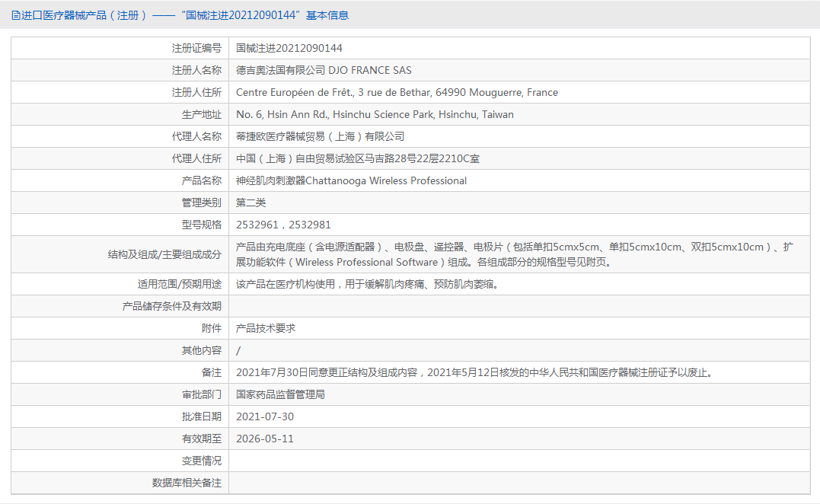Select the slash value in 其他内容 row

pos(238,351)
